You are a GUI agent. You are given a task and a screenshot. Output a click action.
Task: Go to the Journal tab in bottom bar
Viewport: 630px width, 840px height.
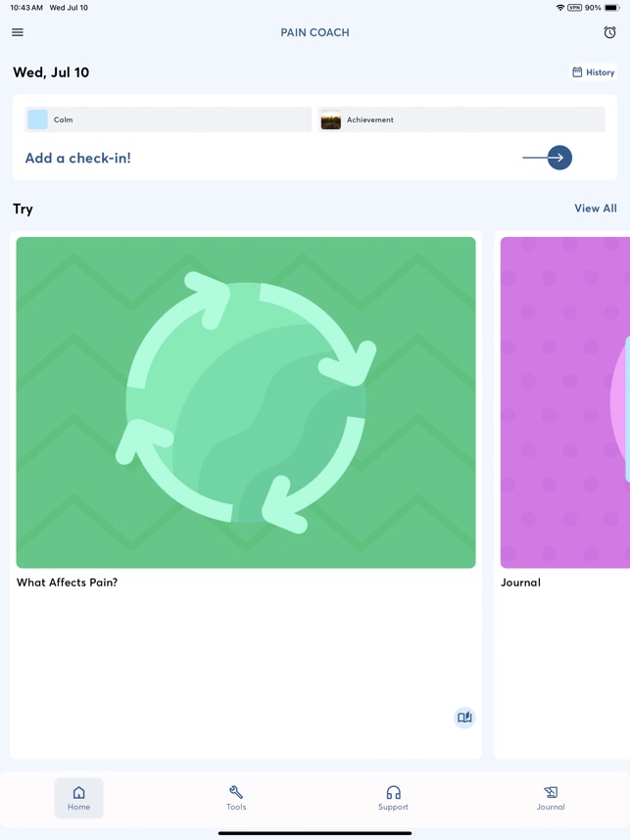click(x=551, y=798)
